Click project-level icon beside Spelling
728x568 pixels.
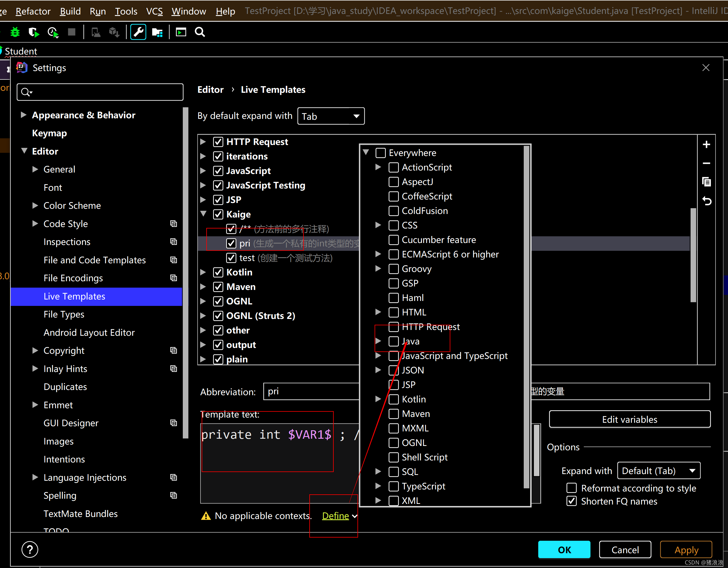(173, 496)
